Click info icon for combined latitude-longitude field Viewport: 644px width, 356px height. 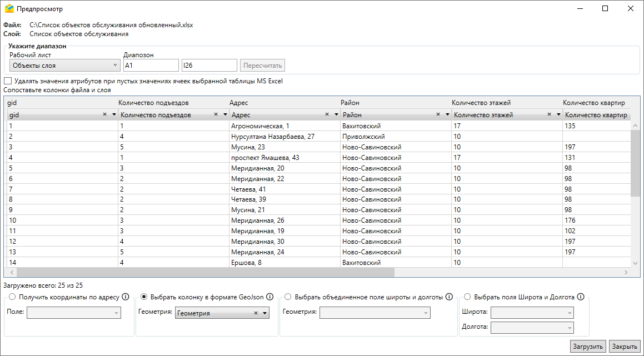point(449,297)
